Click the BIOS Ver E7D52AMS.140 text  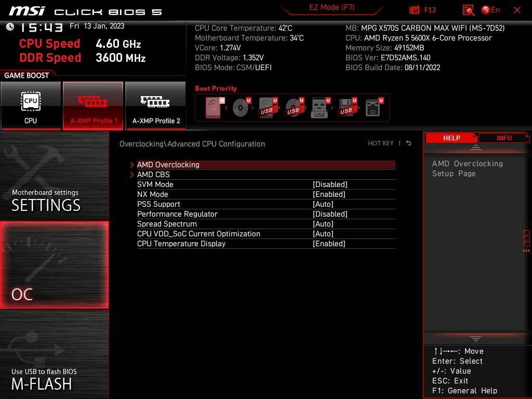tap(388, 58)
